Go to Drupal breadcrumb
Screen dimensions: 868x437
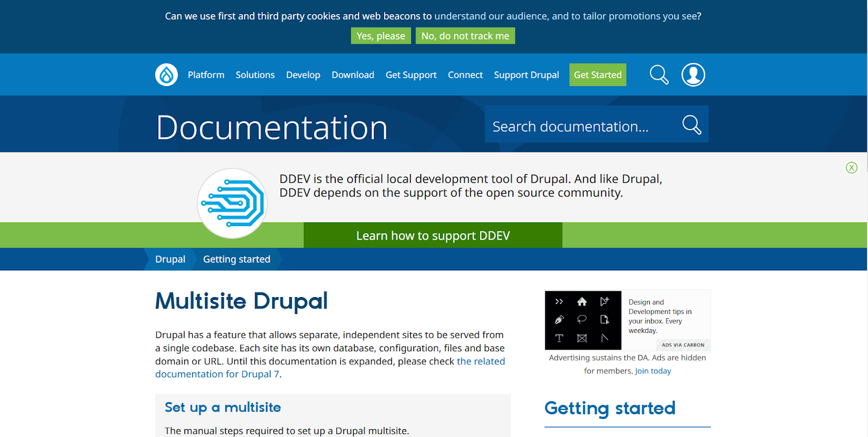tap(170, 259)
